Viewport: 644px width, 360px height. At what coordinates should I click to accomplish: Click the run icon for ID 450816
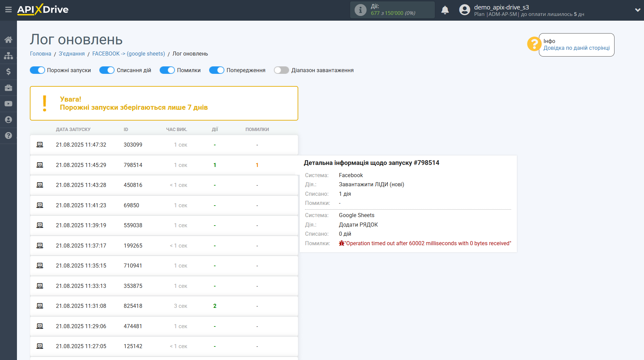pos(40,185)
